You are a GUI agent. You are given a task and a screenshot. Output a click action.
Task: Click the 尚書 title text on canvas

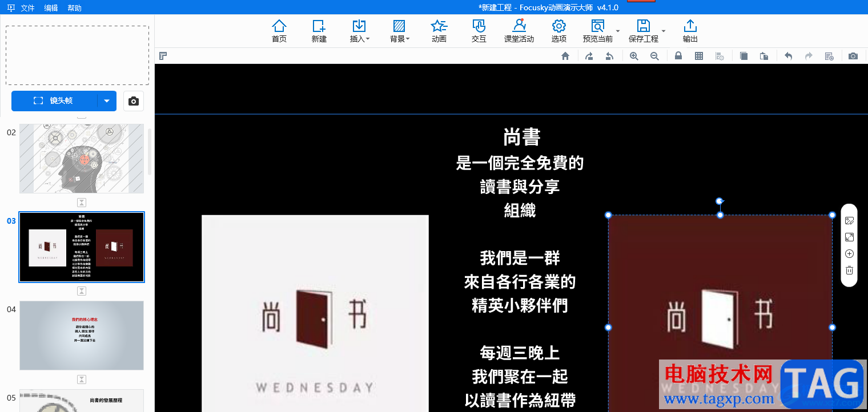(x=522, y=137)
